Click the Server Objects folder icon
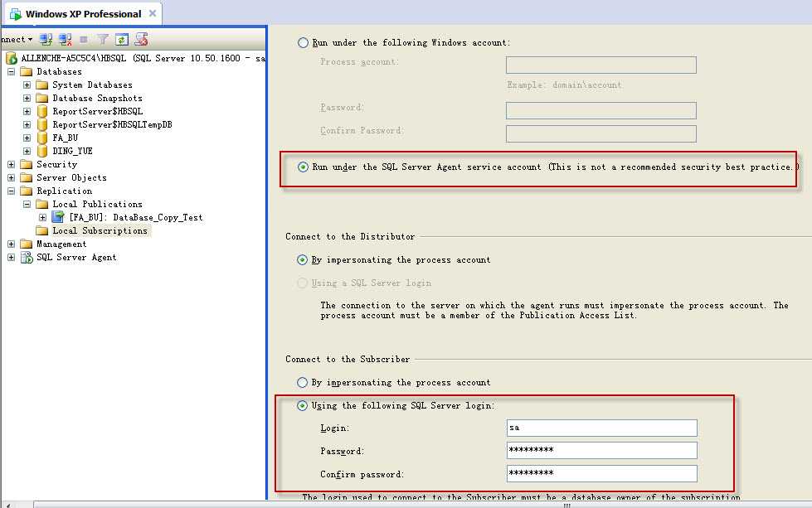This screenshot has width=812, height=508. pyautogui.click(x=27, y=178)
